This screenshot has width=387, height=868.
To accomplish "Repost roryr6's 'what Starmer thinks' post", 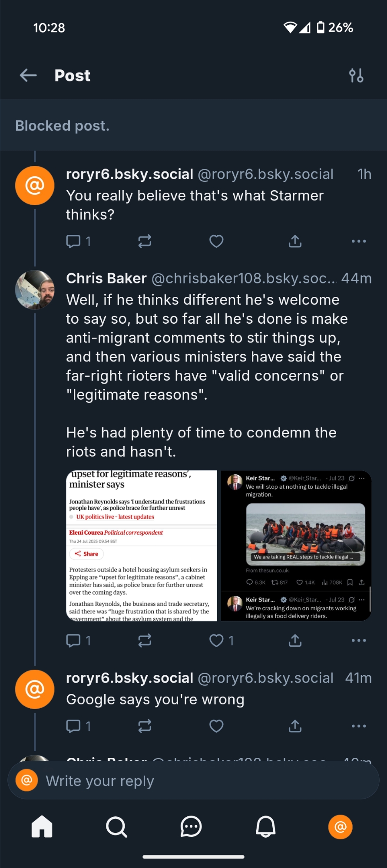I will 145,241.
